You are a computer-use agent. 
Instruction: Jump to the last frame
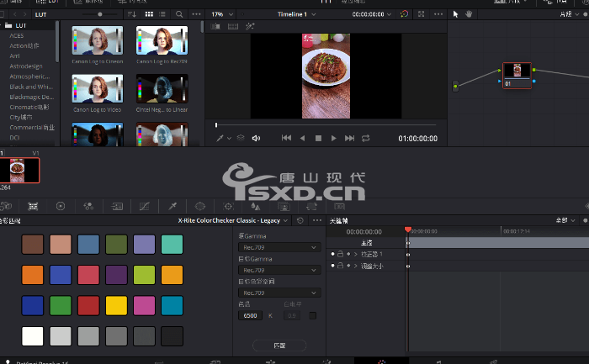coord(350,138)
